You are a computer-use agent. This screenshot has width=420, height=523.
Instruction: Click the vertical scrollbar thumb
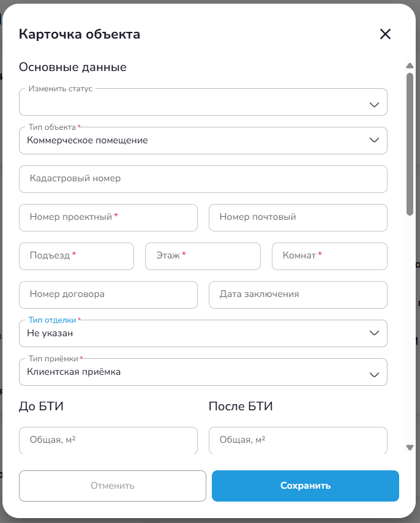pyautogui.click(x=410, y=144)
